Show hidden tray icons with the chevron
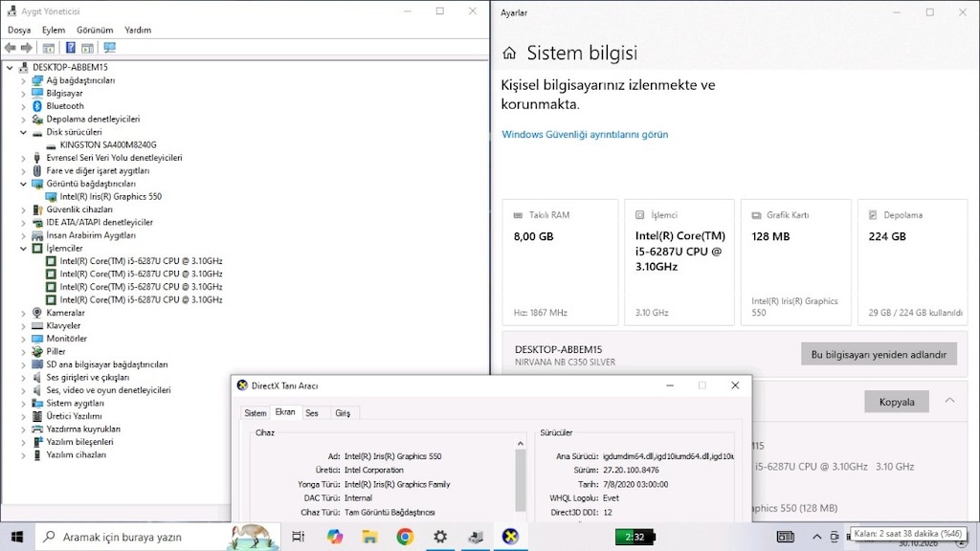The image size is (980, 551). pos(817,537)
